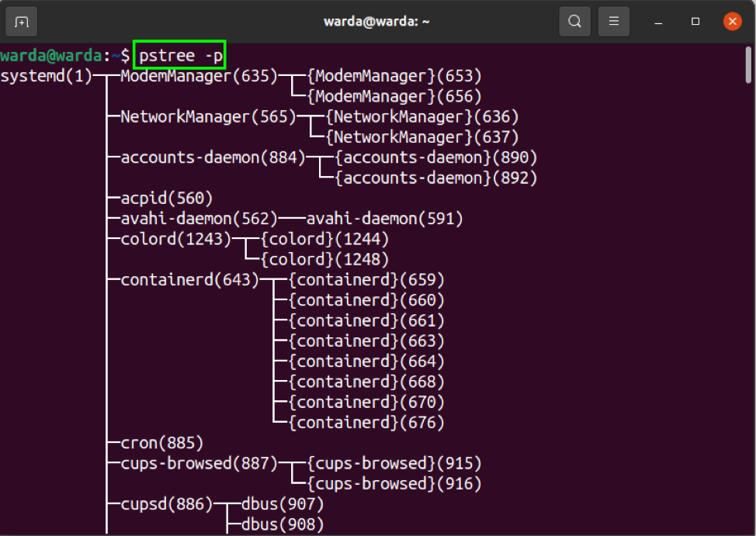The width and height of the screenshot is (756, 536).
Task: Click accounts-daemon(884) process entry
Action: (x=213, y=157)
